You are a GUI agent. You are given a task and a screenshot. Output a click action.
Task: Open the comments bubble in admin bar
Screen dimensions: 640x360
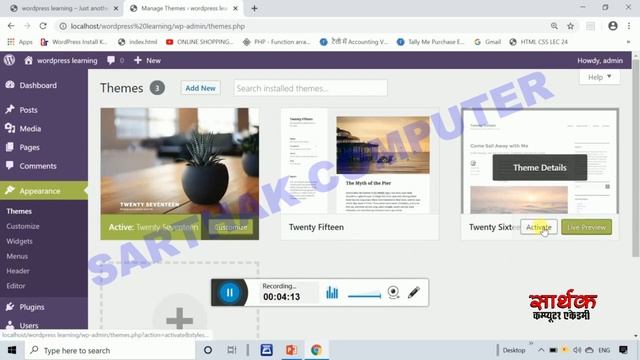pos(116,60)
